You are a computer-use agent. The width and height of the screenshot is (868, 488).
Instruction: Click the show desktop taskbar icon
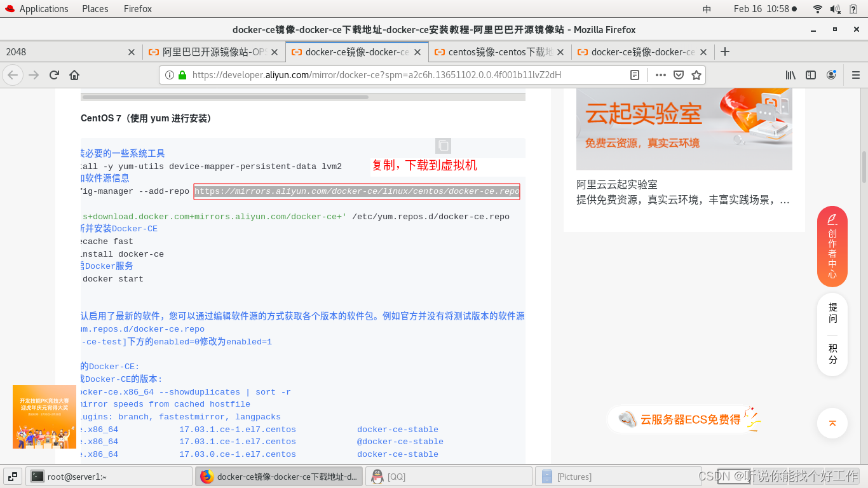[x=13, y=477]
